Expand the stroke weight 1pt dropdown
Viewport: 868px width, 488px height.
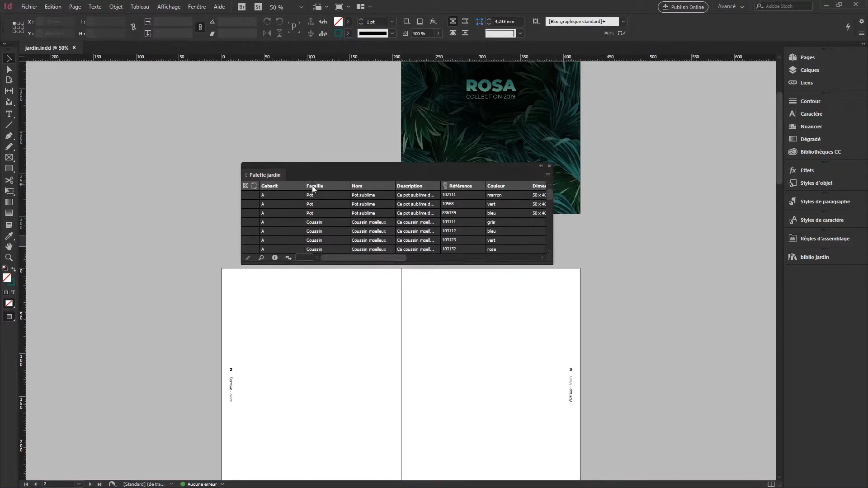coord(392,21)
